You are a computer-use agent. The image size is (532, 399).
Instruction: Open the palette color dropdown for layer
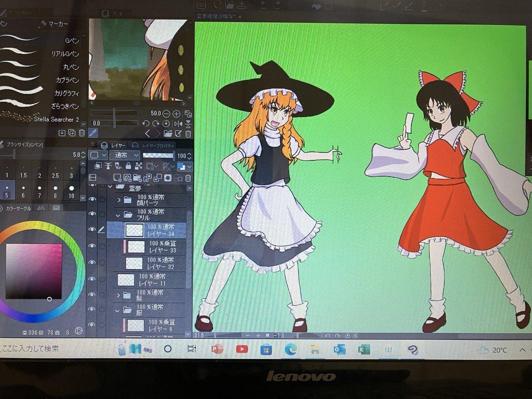[x=98, y=155]
